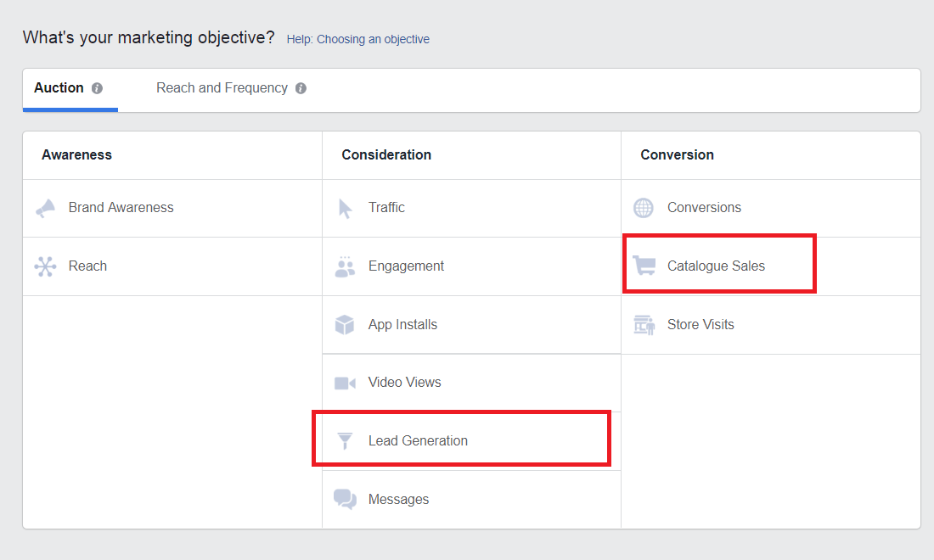Click the Messages chat bubble icon
Screen dimensions: 934x560
tap(345, 499)
